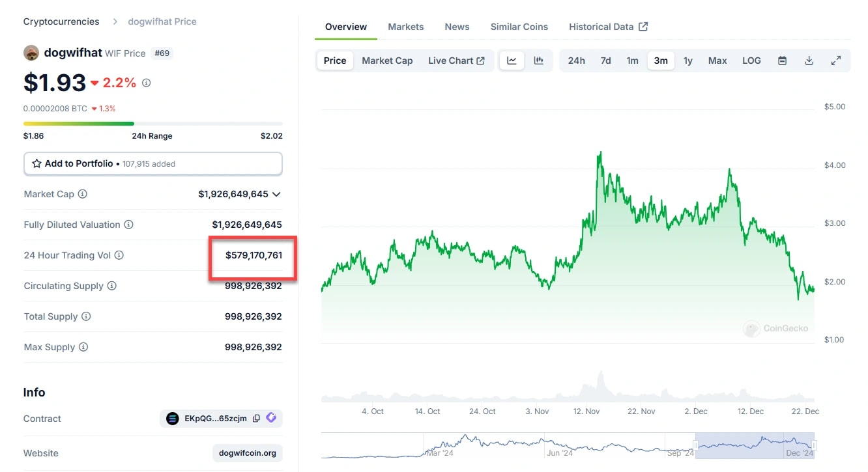The height and width of the screenshot is (472, 868).
Task: Select the line chart icon
Action: tap(512, 61)
